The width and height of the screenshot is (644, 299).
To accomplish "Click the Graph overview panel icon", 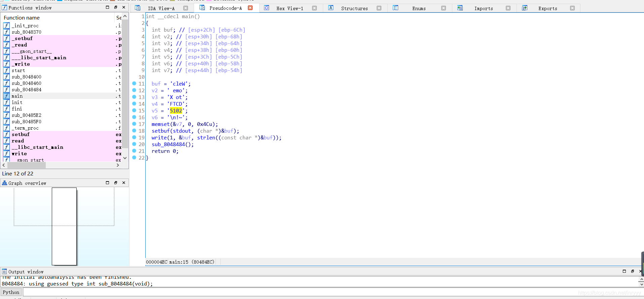I will (4, 183).
